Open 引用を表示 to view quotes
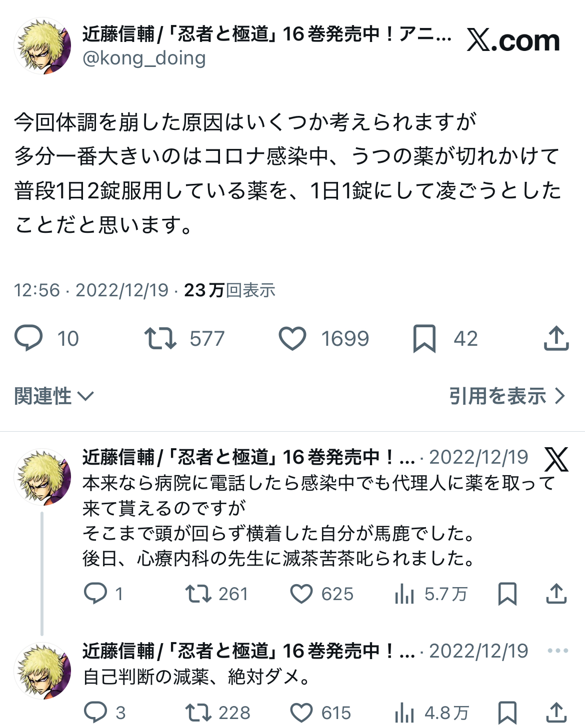The width and height of the screenshot is (585, 728). pos(507,396)
